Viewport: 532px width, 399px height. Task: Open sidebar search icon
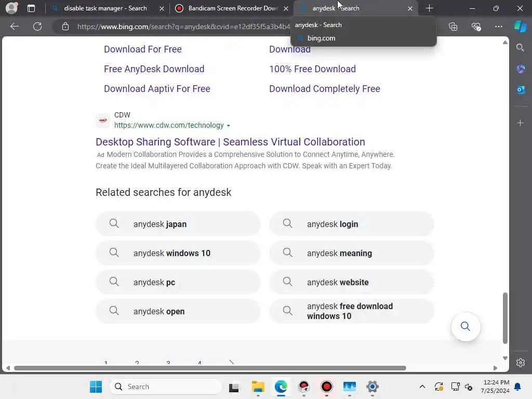(x=520, y=47)
